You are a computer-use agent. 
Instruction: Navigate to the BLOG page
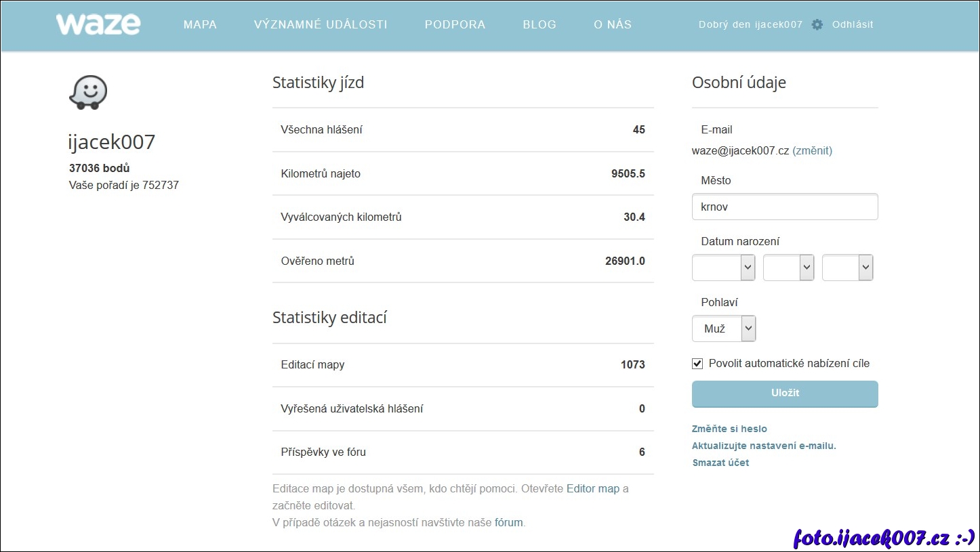539,24
